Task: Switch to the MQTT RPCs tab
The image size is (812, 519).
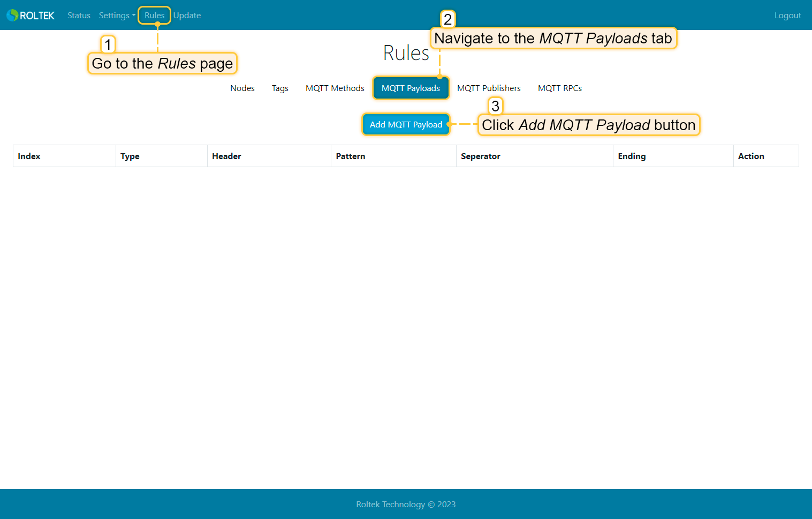Action: [559, 88]
